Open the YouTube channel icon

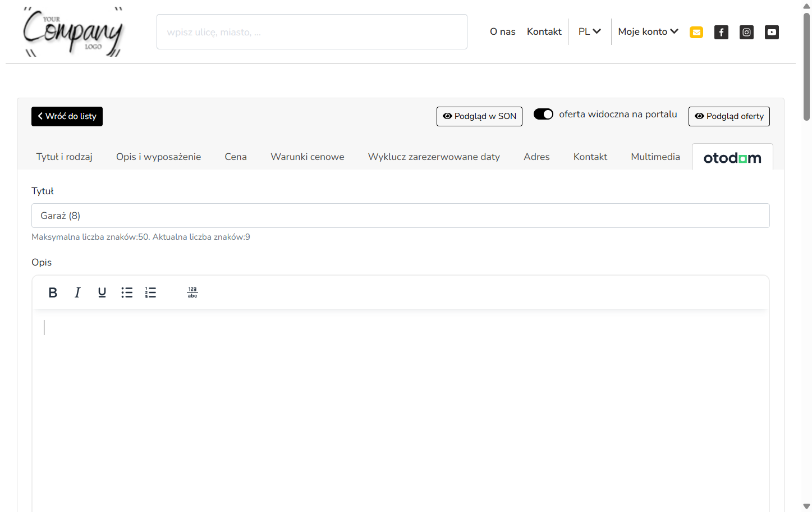772,32
